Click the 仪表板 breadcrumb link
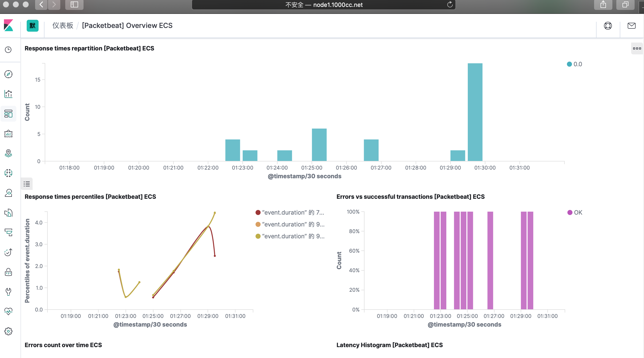This screenshot has height=358, width=644. click(x=63, y=25)
